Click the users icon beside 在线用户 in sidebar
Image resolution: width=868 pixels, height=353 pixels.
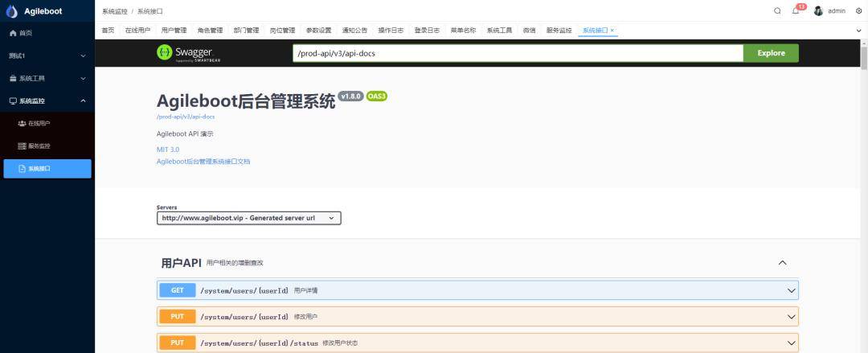[x=23, y=124]
